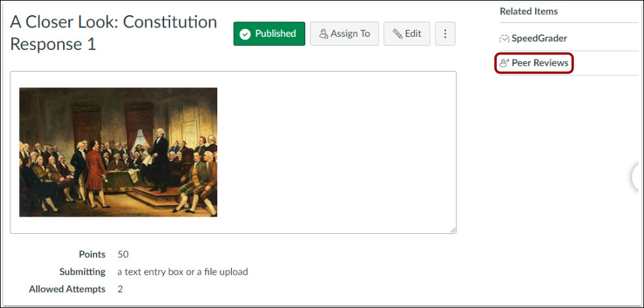Click the description box corner resize handle
This screenshot has width=644, height=308.
click(452, 231)
